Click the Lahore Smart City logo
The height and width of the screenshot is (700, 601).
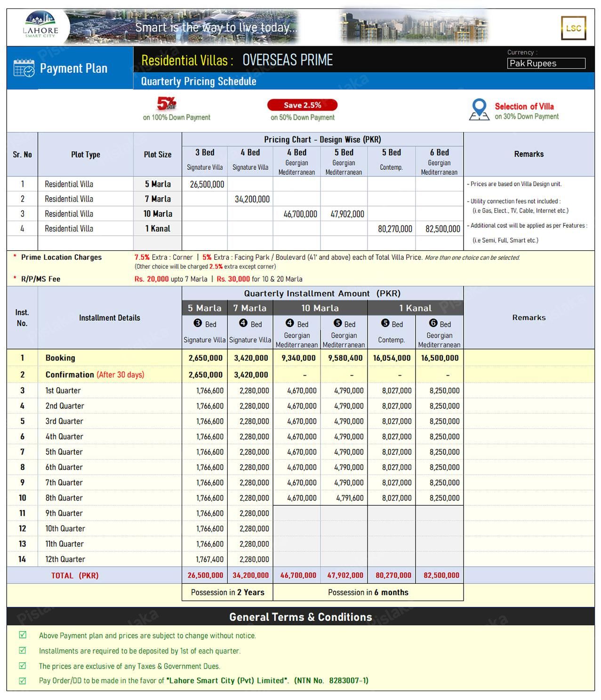pyautogui.click(x=40, y=26)
